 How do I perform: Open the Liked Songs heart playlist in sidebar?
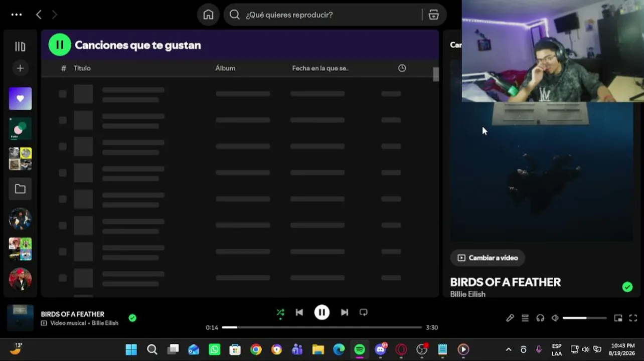point(20,99)
